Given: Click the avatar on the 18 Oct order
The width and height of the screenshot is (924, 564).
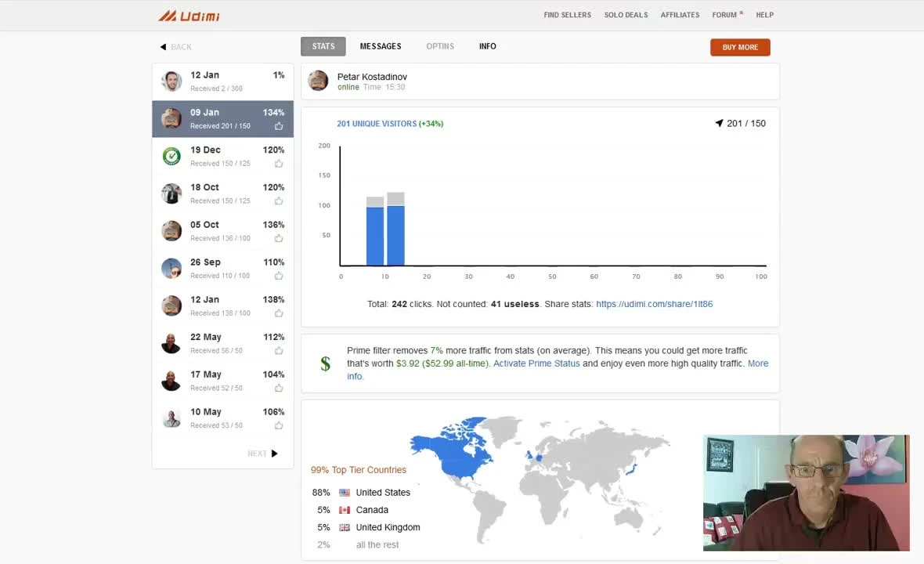Looking at the screenshot, I should point(171,193).
